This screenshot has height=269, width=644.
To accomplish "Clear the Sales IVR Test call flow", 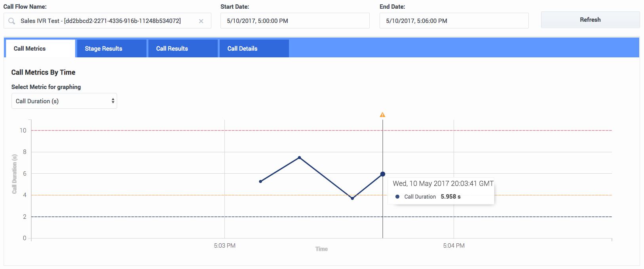I will point(201,21).
